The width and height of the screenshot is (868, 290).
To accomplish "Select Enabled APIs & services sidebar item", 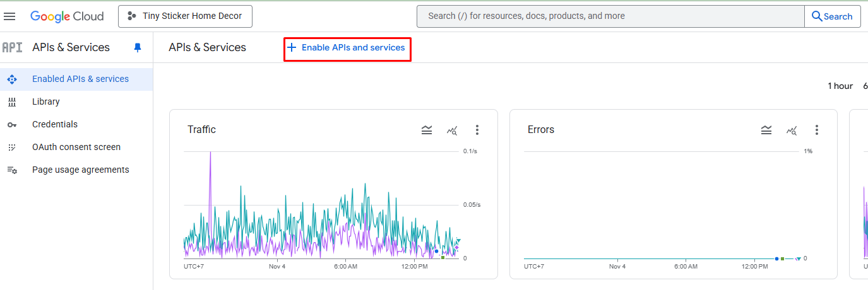I will click(x=76, y=79).
